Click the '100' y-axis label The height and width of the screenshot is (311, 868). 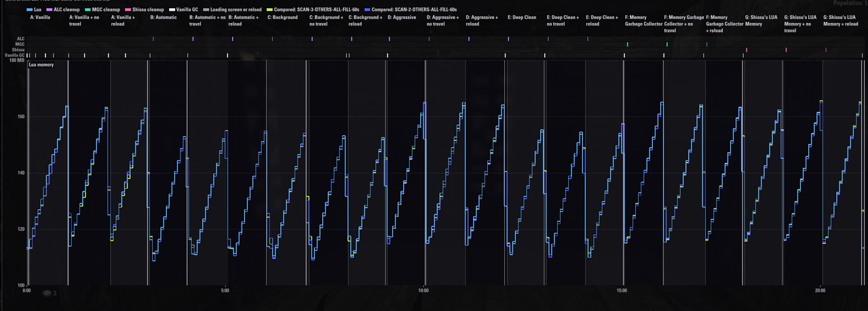[21, 285]
